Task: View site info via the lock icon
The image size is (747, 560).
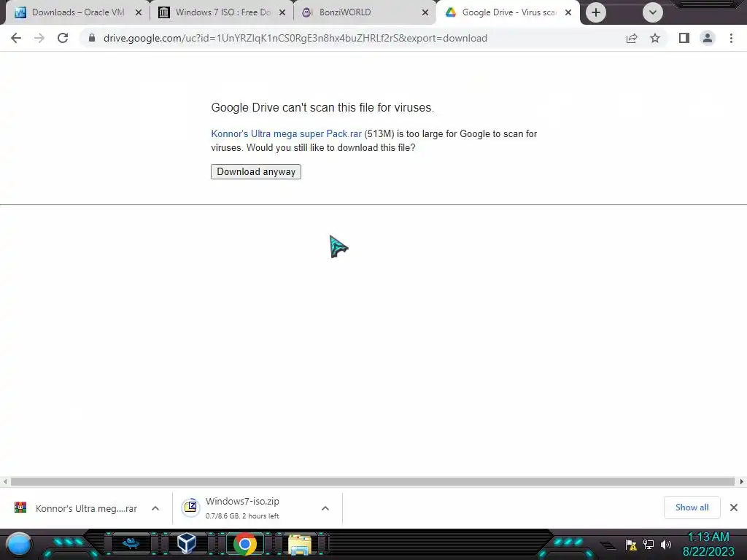Action: 92,38
